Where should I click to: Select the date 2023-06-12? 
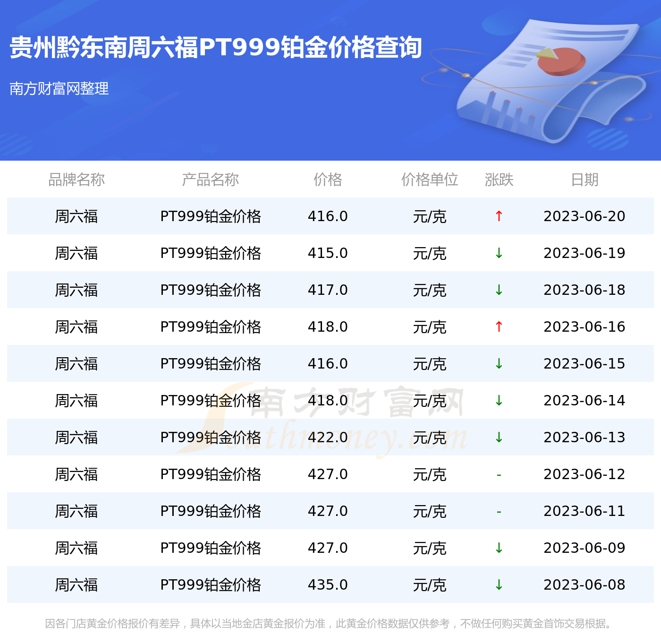(585, 474)
